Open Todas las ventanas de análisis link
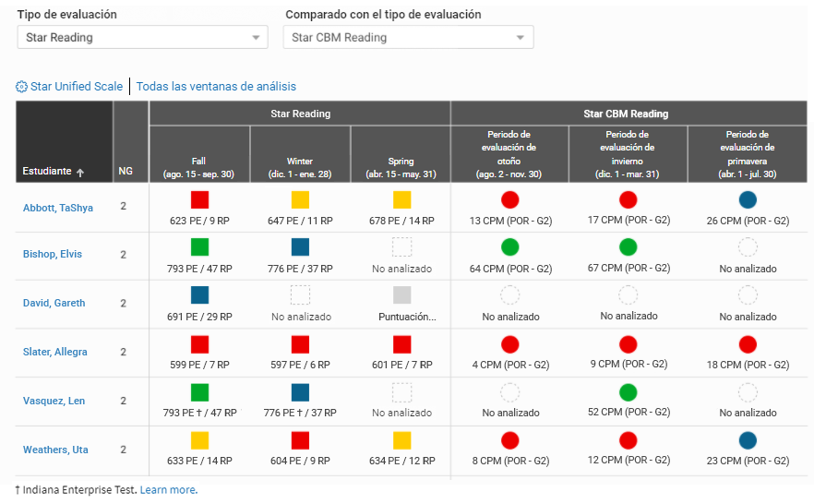Screen dimensions: 814x504 (x=216, y=86)
